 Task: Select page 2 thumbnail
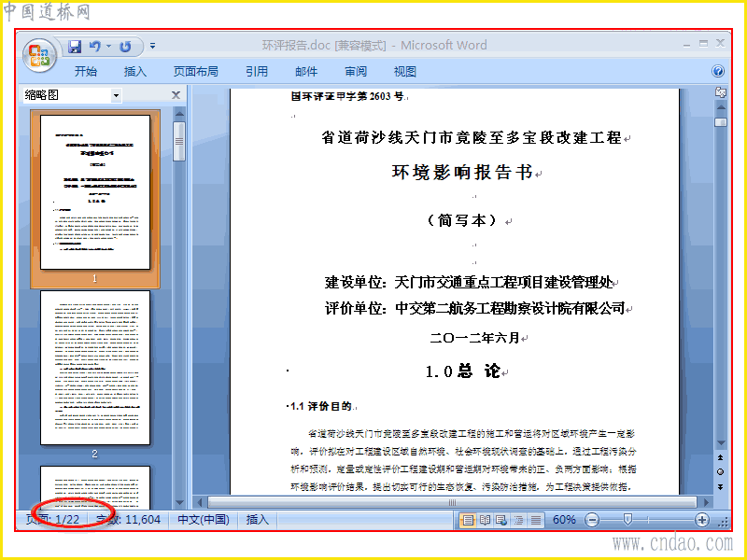pos(95,368)
